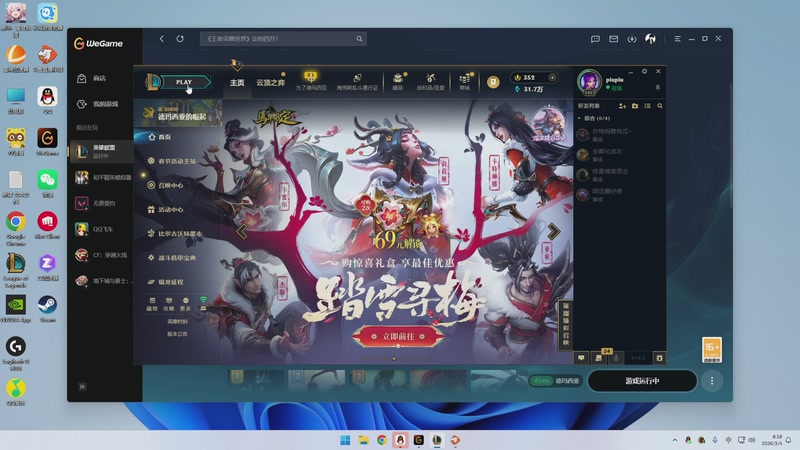Viewport: 800px width, 450px height.
Task: Open the WeGame mail icon
Action: (613, 39)
